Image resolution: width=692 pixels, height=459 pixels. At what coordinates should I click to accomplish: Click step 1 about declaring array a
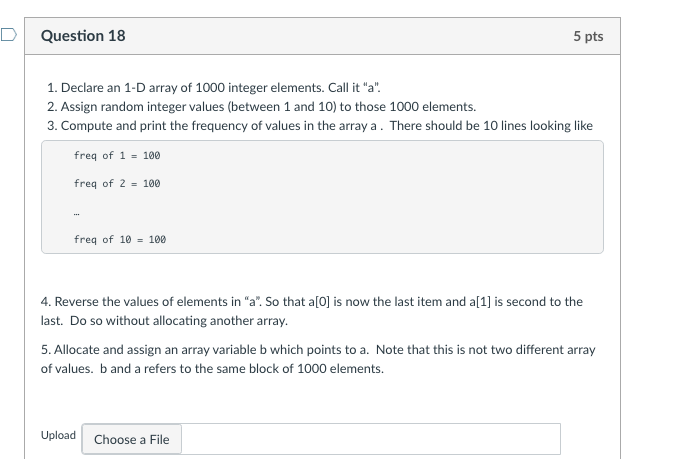[x=214, y=87]
